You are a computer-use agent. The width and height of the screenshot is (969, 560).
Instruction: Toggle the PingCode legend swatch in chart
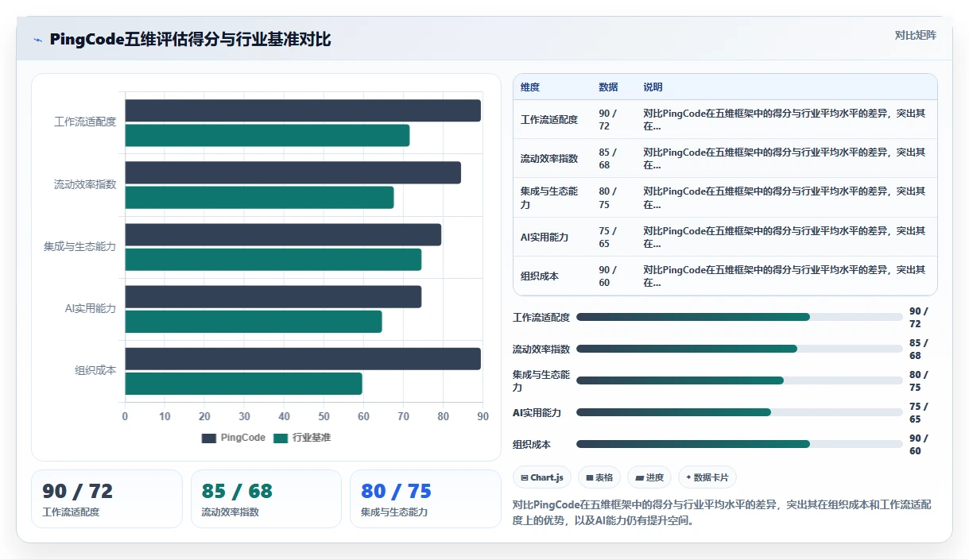pyautogui.click(x=209, y=438)
